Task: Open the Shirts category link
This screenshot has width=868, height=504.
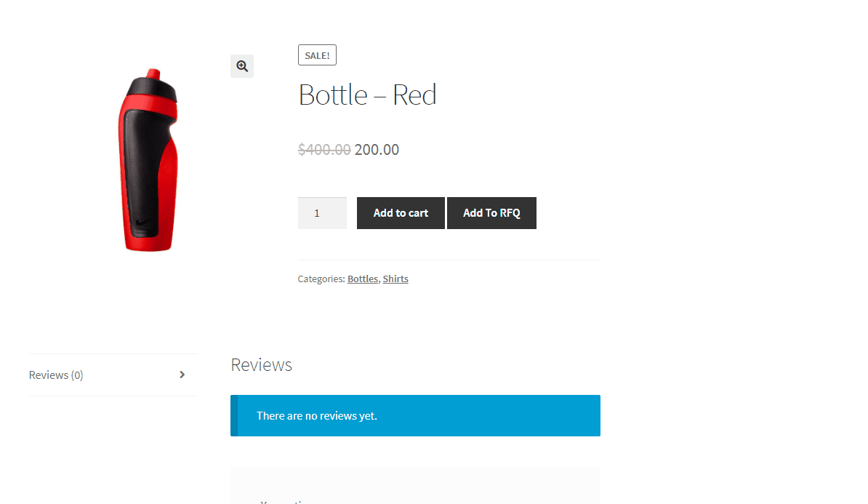Action: coord(395,279)
